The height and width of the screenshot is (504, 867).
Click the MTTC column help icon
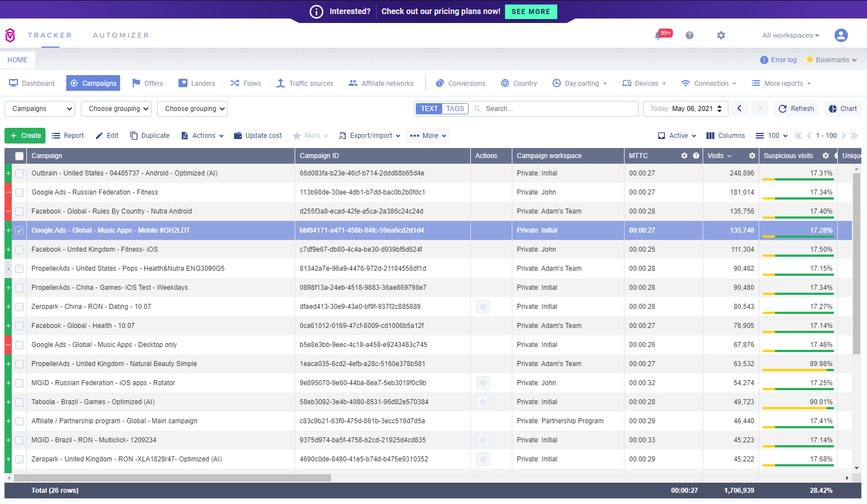point(696,156)
